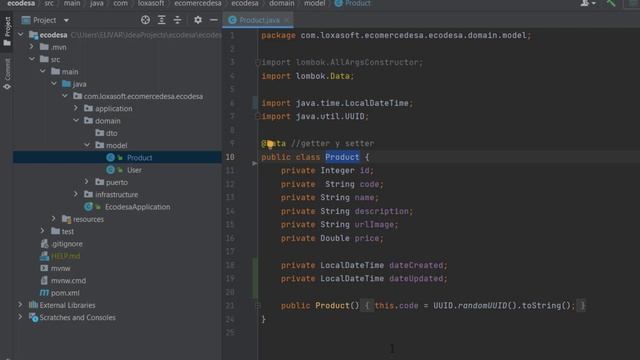
Task: Click the ecomercedesa breadcrumb
Action: tap(198, 4)
